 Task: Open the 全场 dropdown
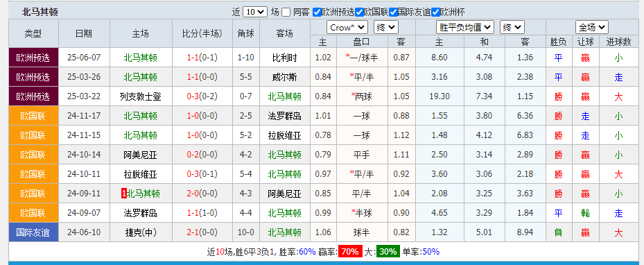click(x=592, y=28)
